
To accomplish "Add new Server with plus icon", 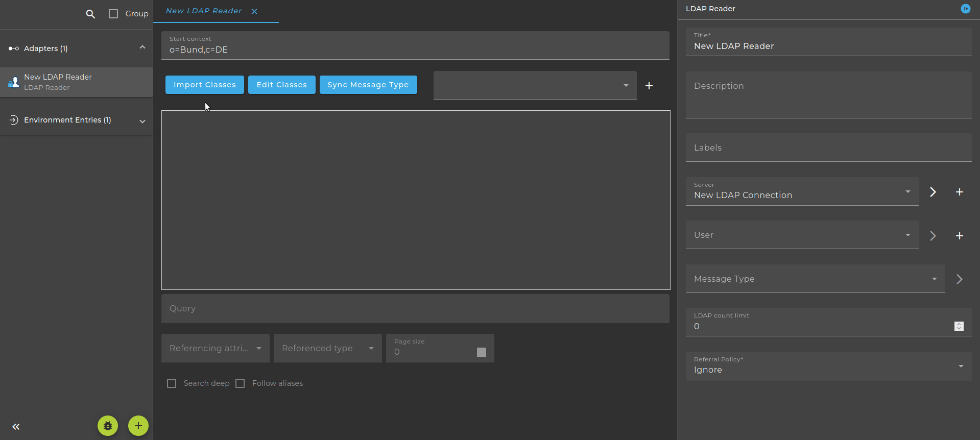I will [960, 192].
